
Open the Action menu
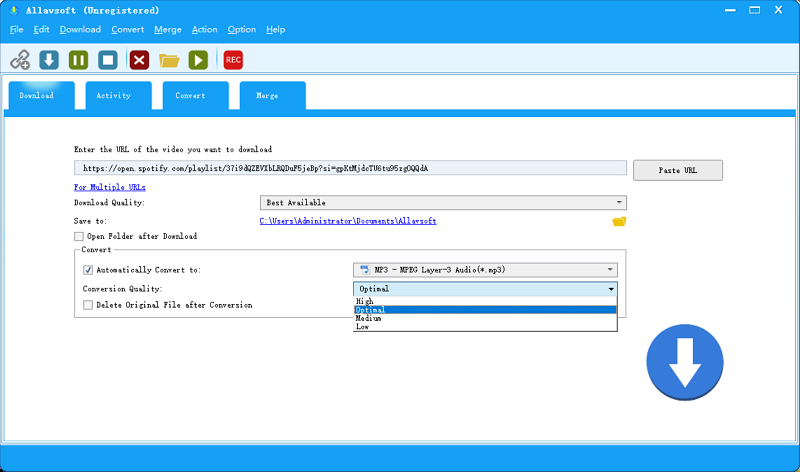[205, 30]
